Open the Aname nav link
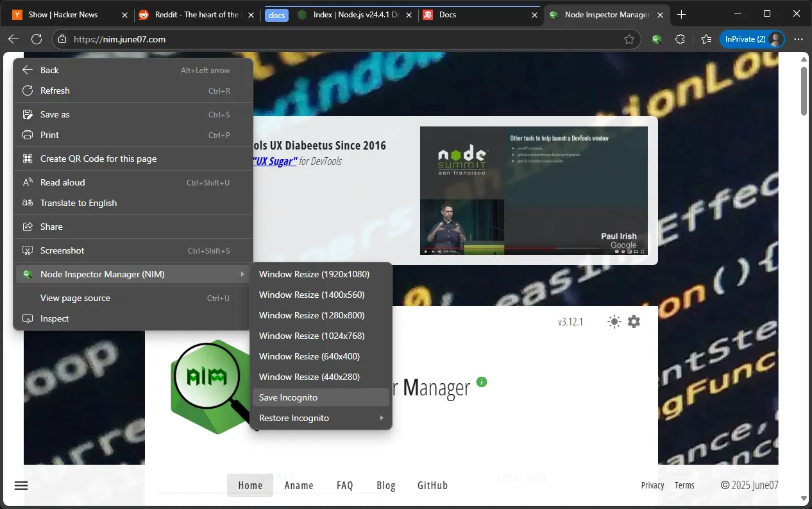The image size is (812, 509). tap(299, 485)
